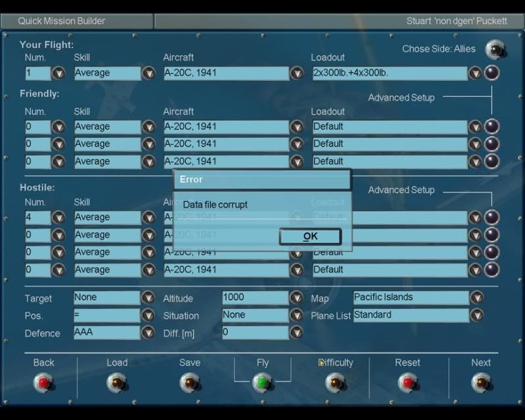Open Hostile first row Loadout dropdown arrow
This screenshot has width=525, height=420.
(x=475, y=218)
